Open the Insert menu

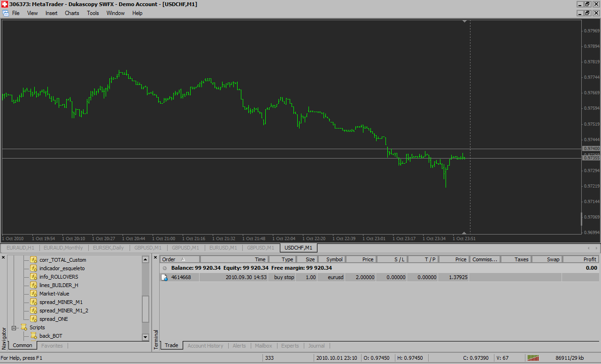[52, 13]
